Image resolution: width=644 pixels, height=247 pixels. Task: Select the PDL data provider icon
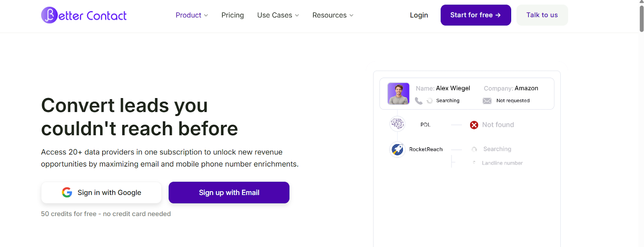tap(397, 123)
